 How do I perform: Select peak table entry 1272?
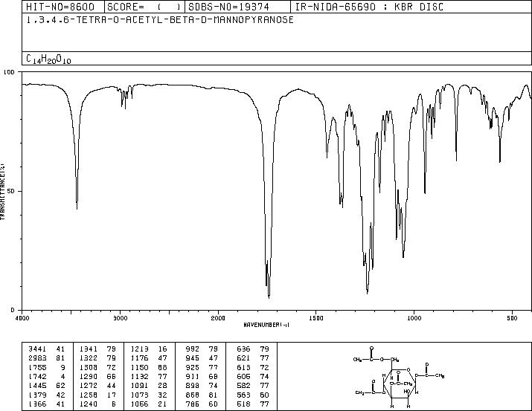(x=97, y=386)
